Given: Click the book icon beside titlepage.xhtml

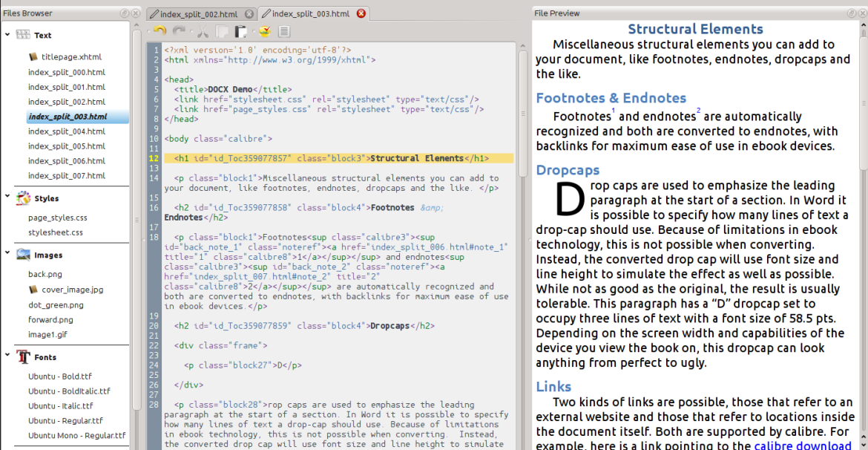Looking at the screenshot, I should point(33,56).
